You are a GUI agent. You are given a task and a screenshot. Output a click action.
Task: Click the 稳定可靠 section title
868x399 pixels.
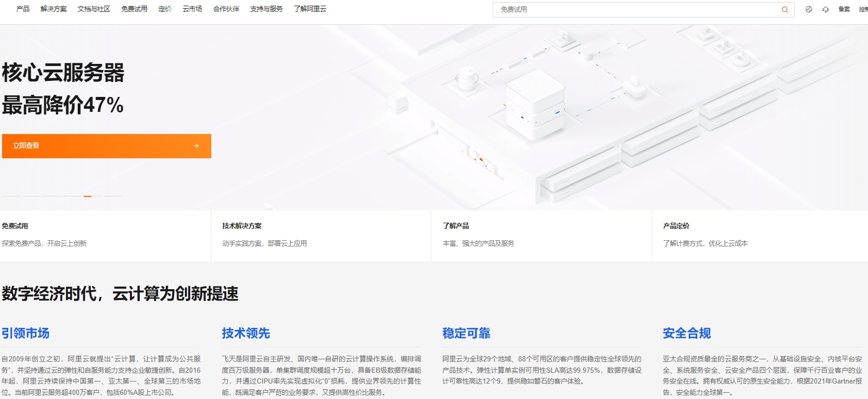click(466, 333)
